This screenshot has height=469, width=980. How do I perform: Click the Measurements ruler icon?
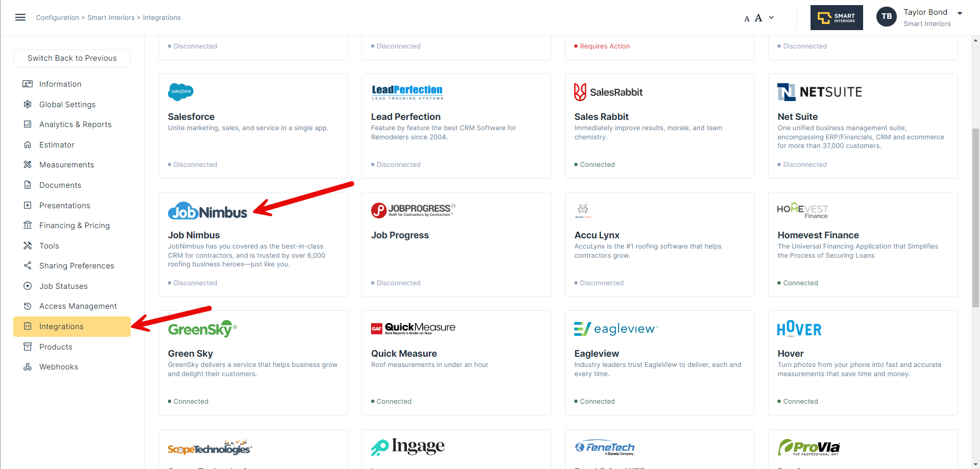[28, 164]
